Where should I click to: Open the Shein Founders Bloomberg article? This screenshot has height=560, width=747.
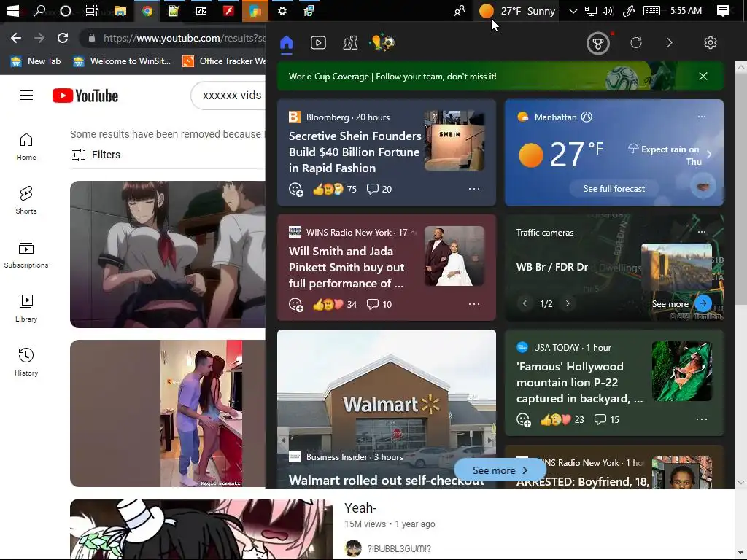(355, 152)
